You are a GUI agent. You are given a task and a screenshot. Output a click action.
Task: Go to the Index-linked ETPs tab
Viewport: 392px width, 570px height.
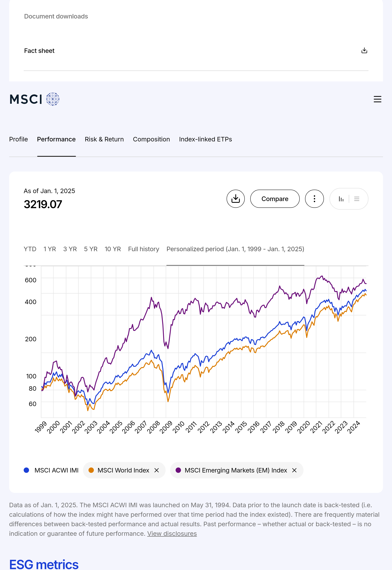[205, 139]
